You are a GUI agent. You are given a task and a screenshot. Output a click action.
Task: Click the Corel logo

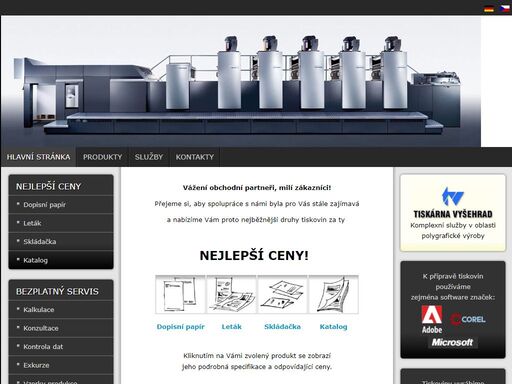468,319
